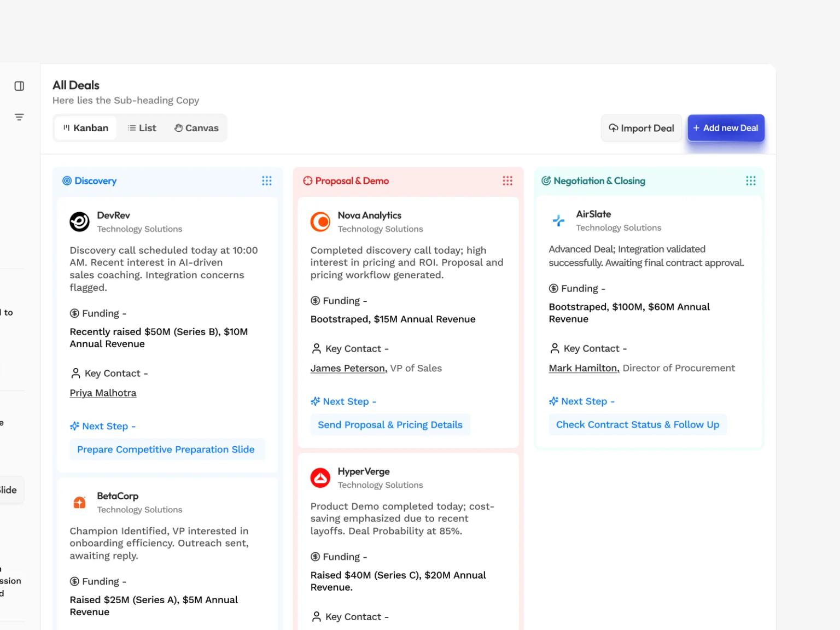Open the Mark Hamilton contact link
This screenshot has width=840, height=630.
584,368
